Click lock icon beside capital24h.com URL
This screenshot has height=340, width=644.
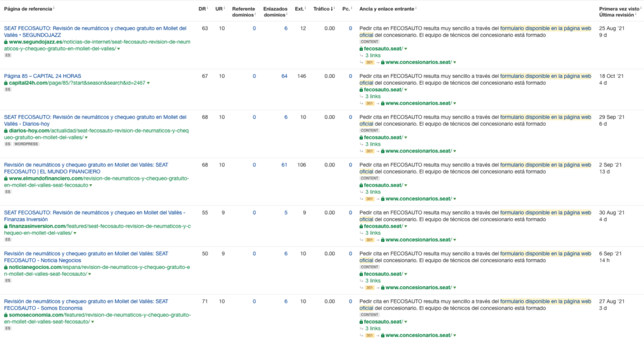[x=6, y=83]
